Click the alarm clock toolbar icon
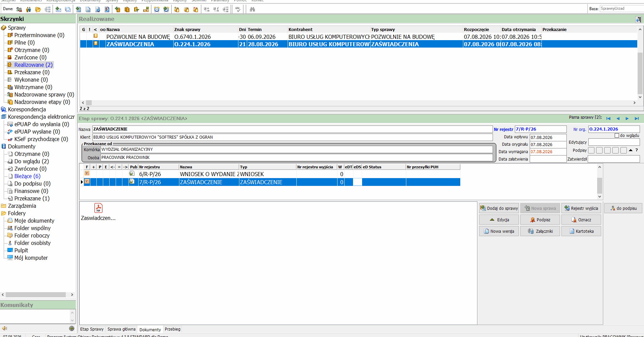This screenshot has width=644, height=337. (x=157, y=9)
